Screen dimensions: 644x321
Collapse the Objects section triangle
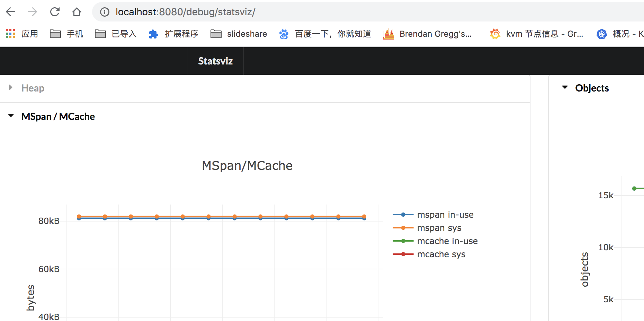(x=565, y=87)
